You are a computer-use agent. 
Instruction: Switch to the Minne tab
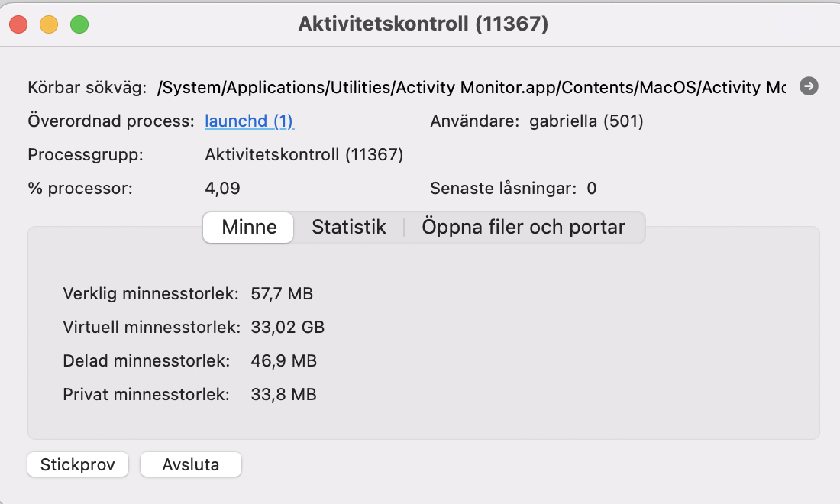tap(249, 227)
